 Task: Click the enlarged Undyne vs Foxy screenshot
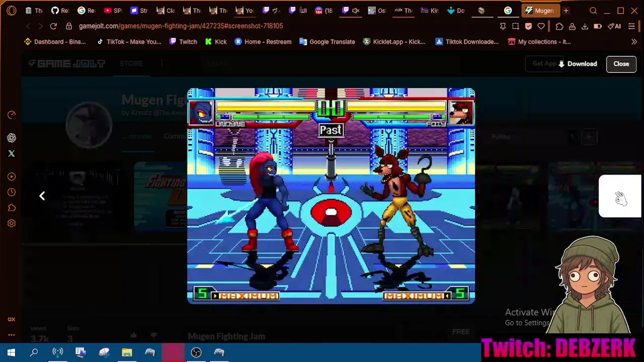(x=331, y=196)
